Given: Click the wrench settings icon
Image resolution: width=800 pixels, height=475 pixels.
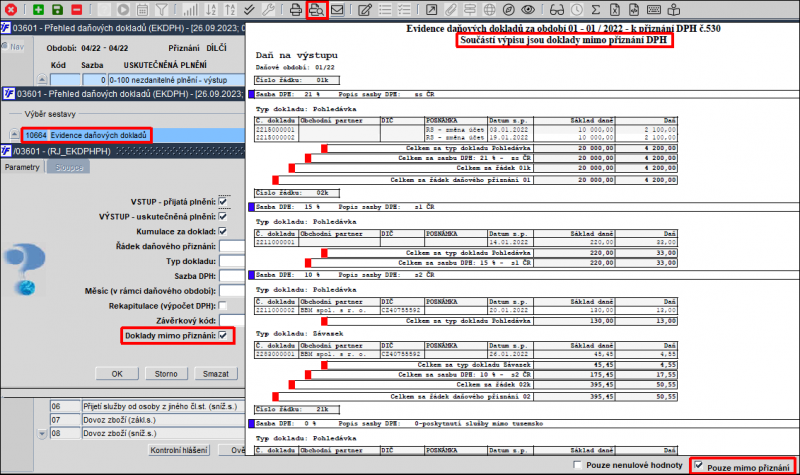Looking at the screenshot, I should [x=268, y=9].
